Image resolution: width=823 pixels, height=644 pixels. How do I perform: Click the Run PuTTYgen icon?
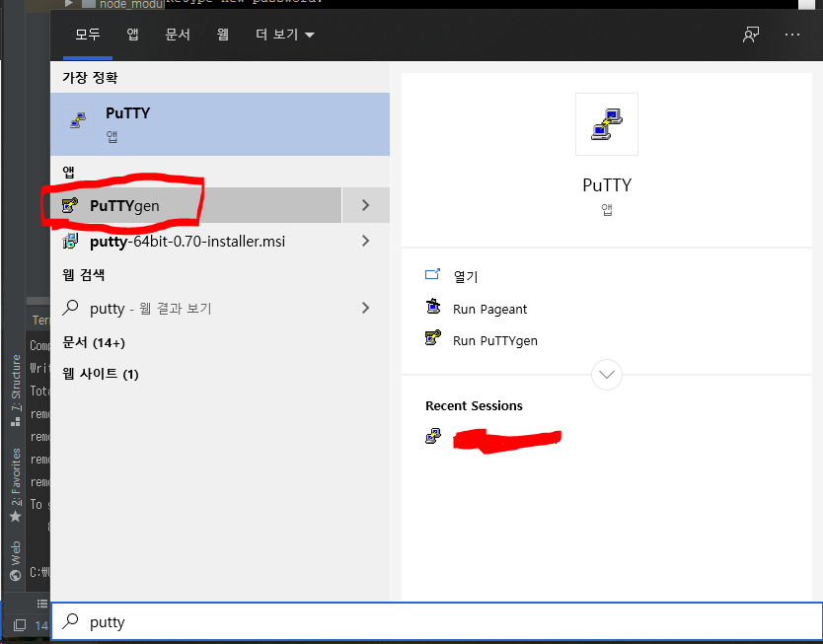click(x=433, y=337)
